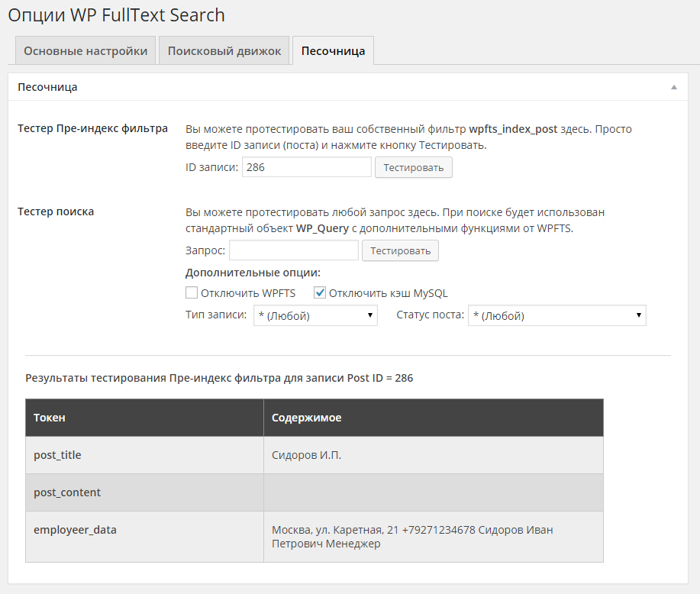
Task: Open the Основные настройки tab
Action: pos(85,50)
